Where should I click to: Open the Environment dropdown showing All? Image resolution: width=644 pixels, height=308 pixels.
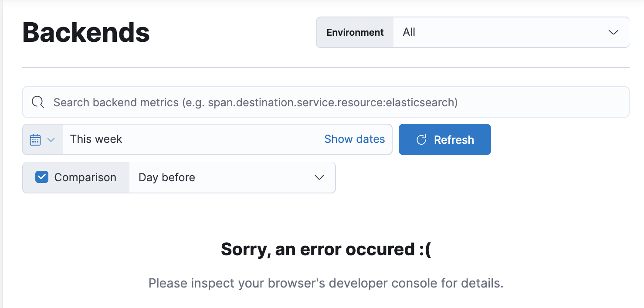click(x=510, y=32)
